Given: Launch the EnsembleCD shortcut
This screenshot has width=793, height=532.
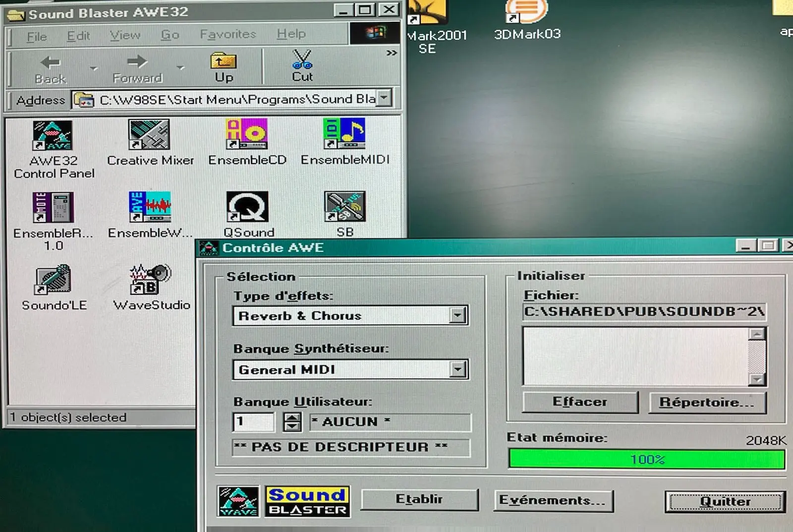Looking at the screenshot, I should pyautogui.click(x=247, y=142).
